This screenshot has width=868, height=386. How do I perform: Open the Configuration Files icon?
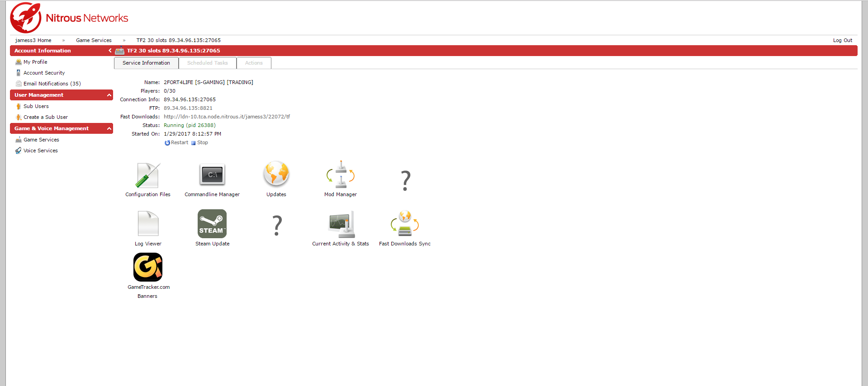click(x=147, y=175)
